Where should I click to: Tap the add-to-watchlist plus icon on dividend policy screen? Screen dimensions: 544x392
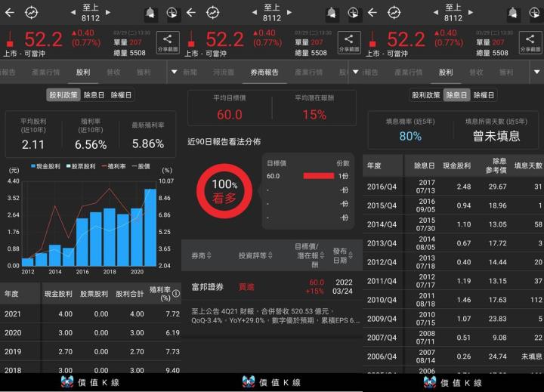point(172,13)
